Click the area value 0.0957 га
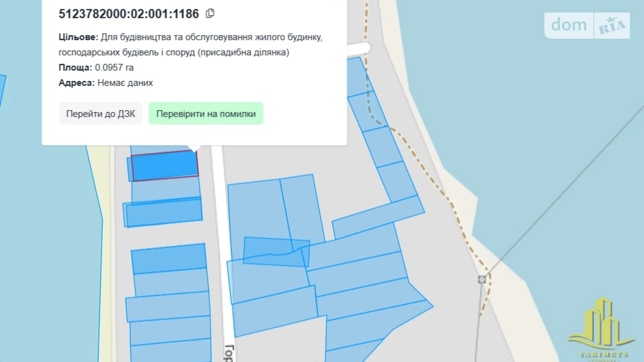The width and height of the screenshot is (644, 362). (x=114, y=68)
